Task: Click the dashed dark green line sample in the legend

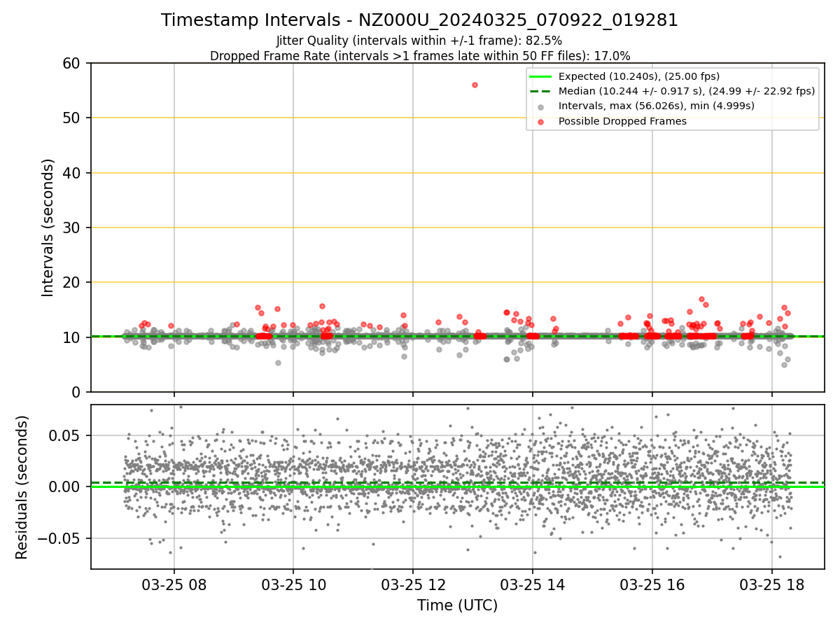Action: 541,91
